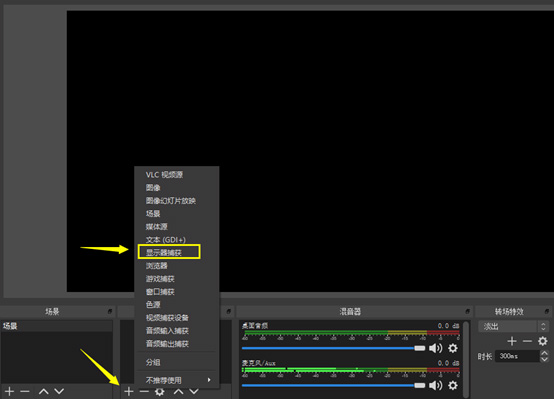Screen dimensions: 554x399
Task: Remove scene with minus icon
Action: click(x=25, y=391)
